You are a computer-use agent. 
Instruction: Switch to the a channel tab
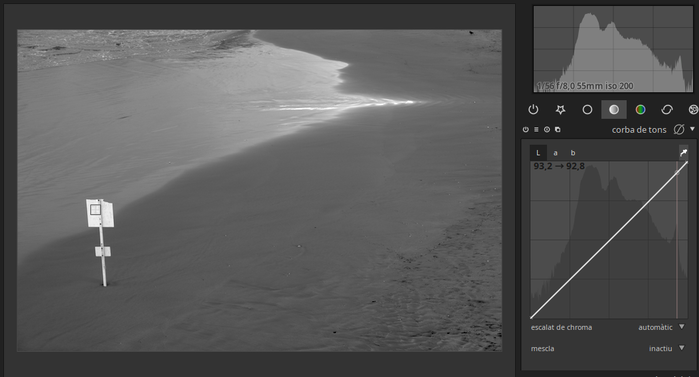555,153
